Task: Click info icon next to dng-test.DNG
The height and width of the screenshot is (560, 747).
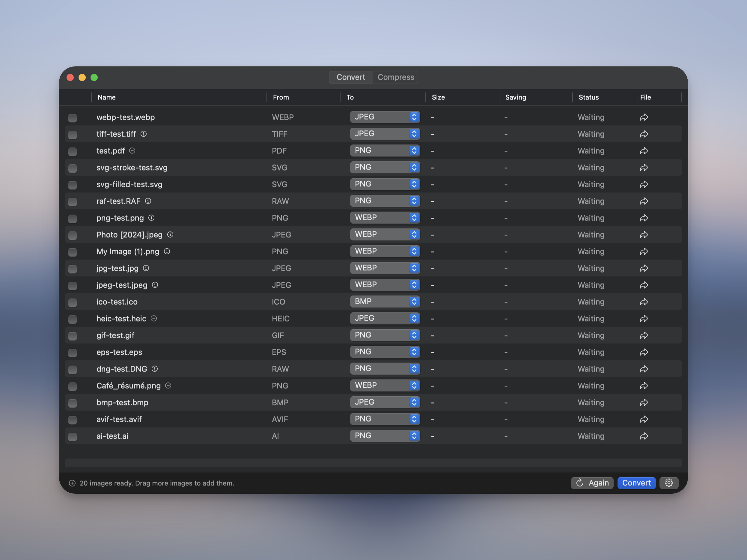Action: (155, 369)
